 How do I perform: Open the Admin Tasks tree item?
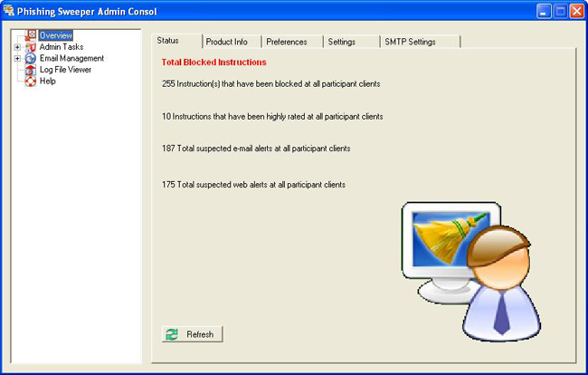click(62, 47)
